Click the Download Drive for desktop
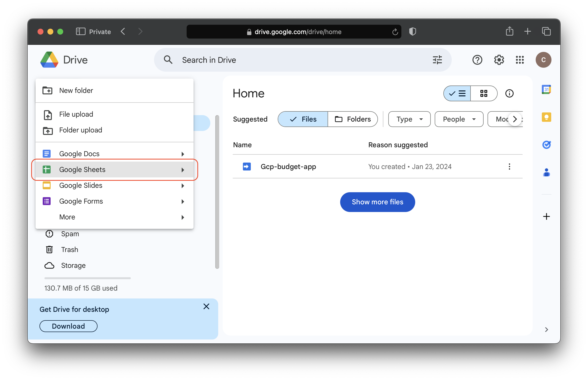Screen dimensions: 588x380 tap(68, 326)
